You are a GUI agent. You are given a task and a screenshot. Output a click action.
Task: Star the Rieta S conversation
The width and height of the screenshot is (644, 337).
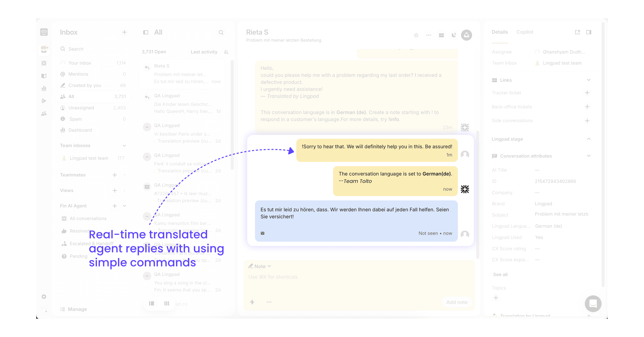point(416,35)
